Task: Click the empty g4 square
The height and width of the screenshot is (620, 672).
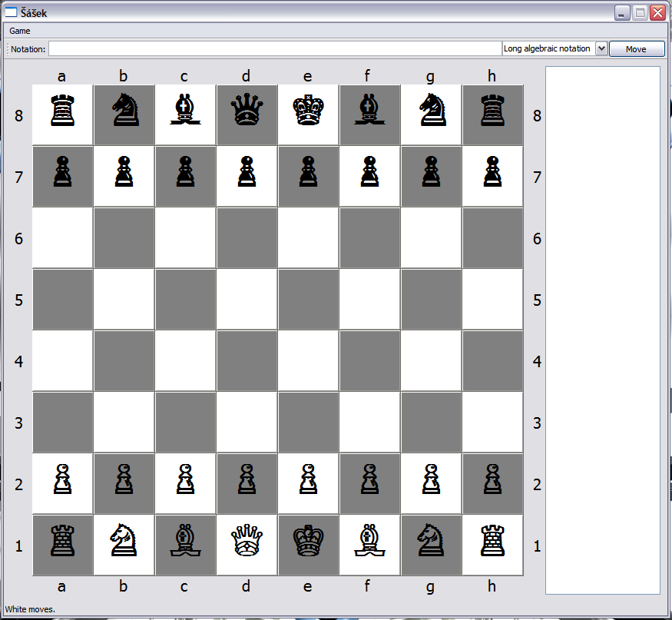Action: 431,360
